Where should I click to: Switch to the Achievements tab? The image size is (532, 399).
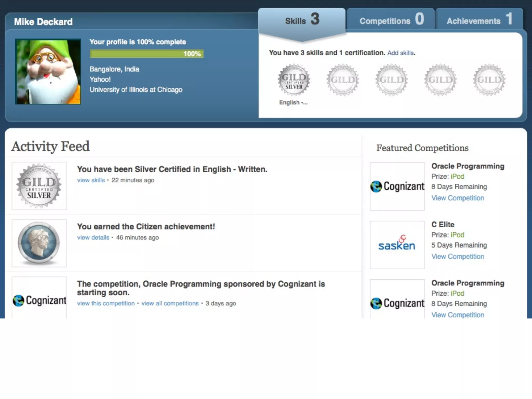479,21
